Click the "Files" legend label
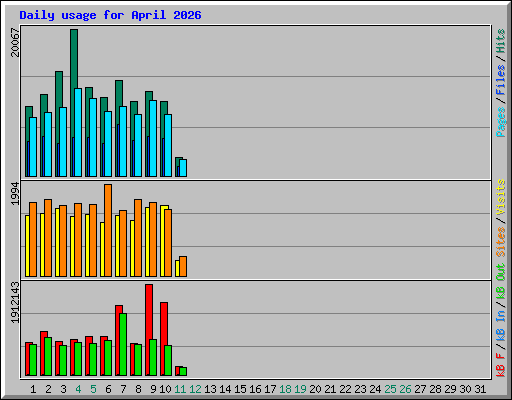The width and height of the screenshot is (512, 400). coord(501,80)
